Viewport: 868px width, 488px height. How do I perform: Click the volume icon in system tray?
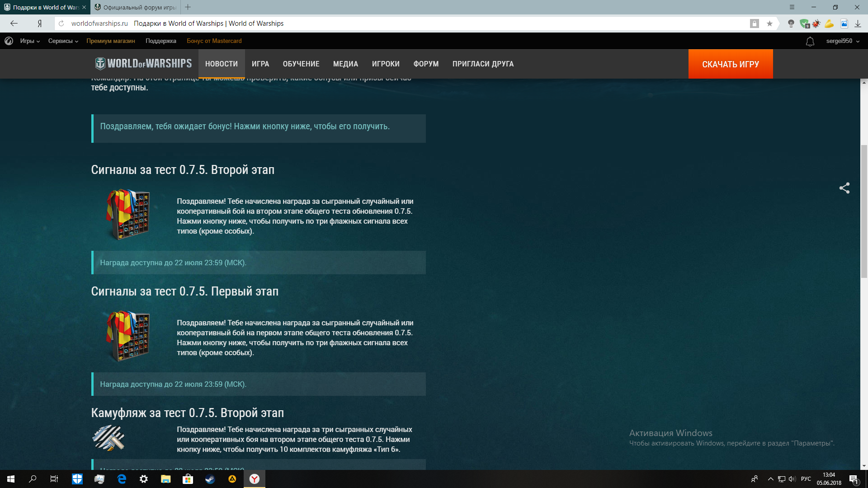[792, 479]
